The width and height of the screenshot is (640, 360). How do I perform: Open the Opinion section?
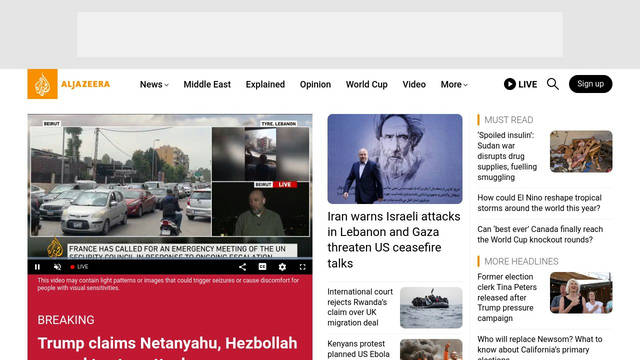(x=315, y=84)
